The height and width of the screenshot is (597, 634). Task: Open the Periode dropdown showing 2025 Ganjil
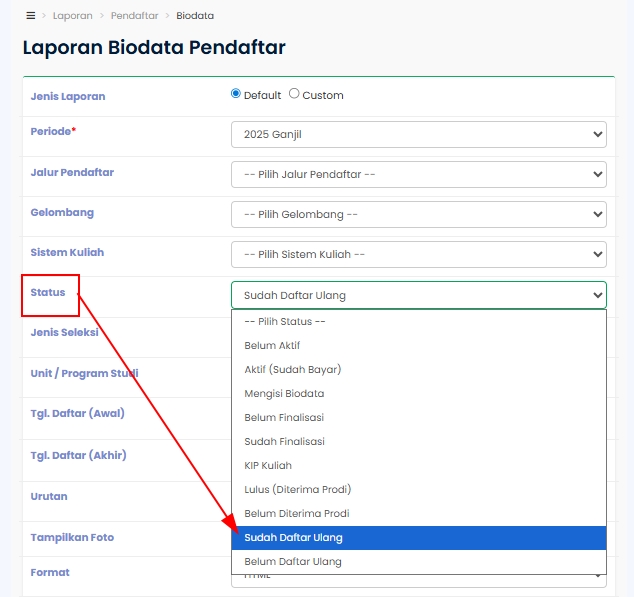(418, 134)
